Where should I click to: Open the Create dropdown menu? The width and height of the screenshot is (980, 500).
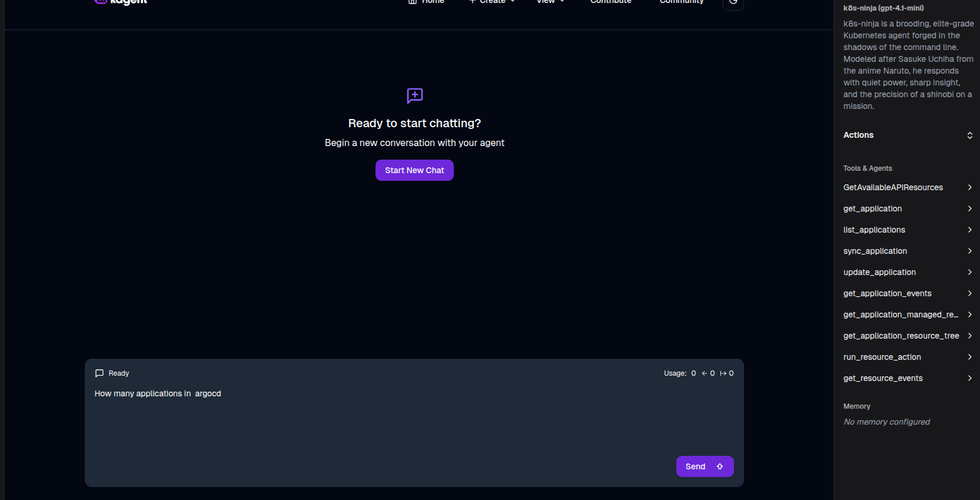[492, 2]
